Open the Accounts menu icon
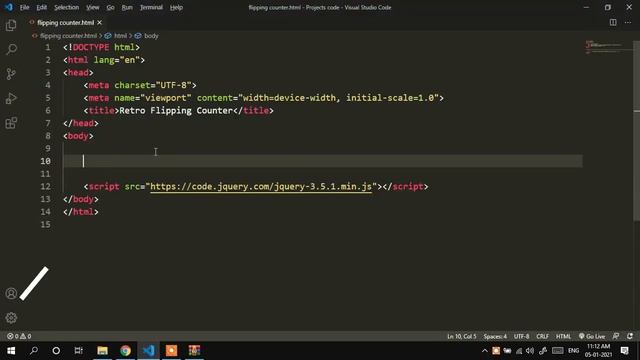Screen dimensions: 640x360 tap(11, 293)
